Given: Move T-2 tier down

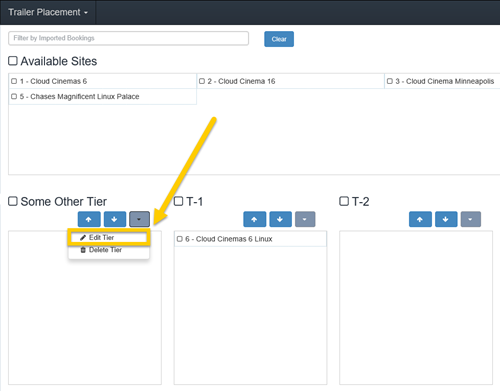Looking at the screenshot, I should click(x=446, y=219).
